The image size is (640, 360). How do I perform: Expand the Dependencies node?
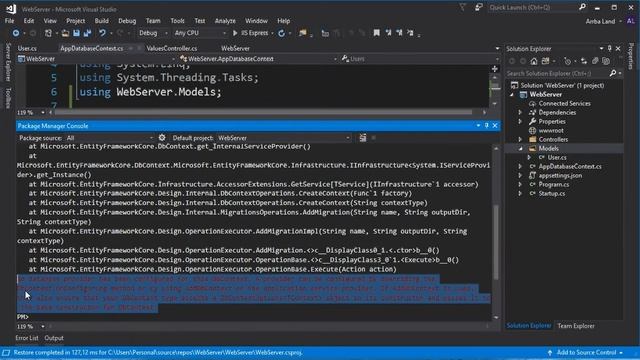click(520, 113)
